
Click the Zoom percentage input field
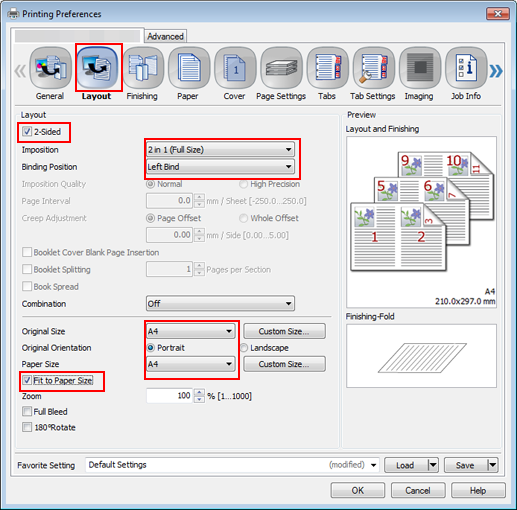point(169,396)
